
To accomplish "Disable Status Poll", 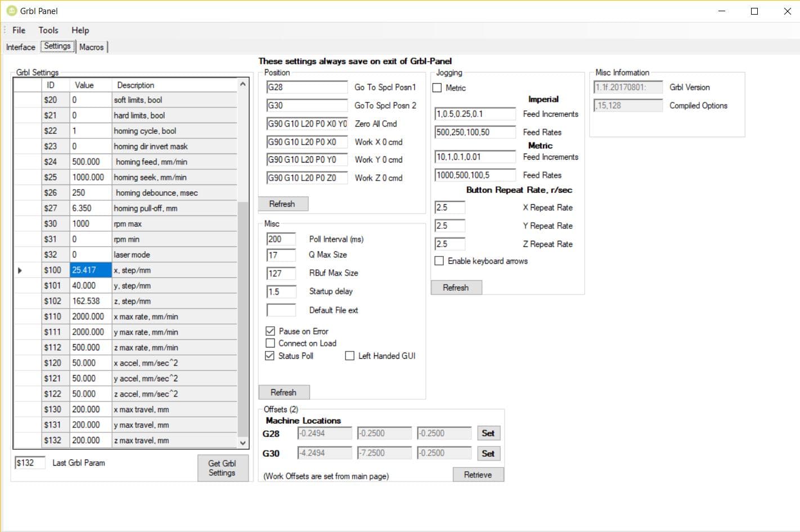I will (x=270, y=355).
